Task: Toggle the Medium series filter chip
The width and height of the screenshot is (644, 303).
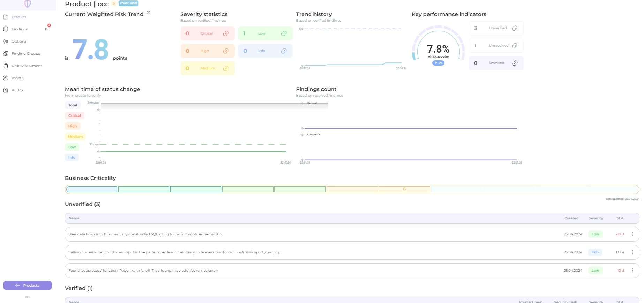Action: tap(75, 137)
